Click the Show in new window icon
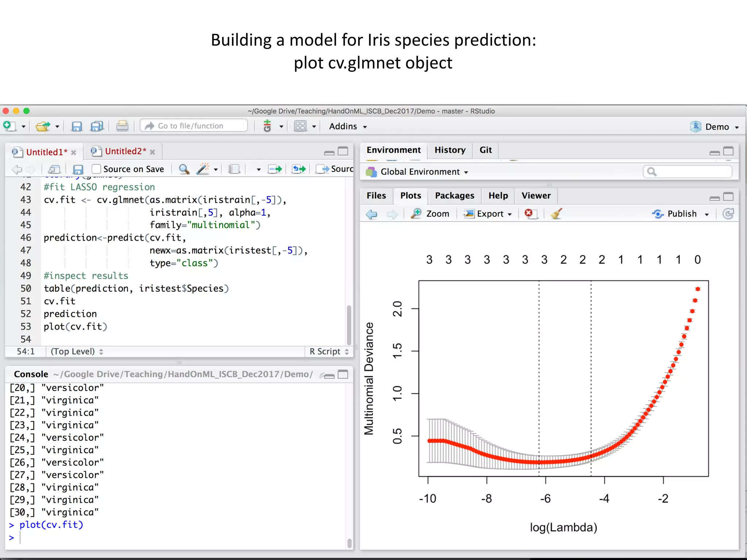Viewport: 747px width, 560px height. coord(54,169)
